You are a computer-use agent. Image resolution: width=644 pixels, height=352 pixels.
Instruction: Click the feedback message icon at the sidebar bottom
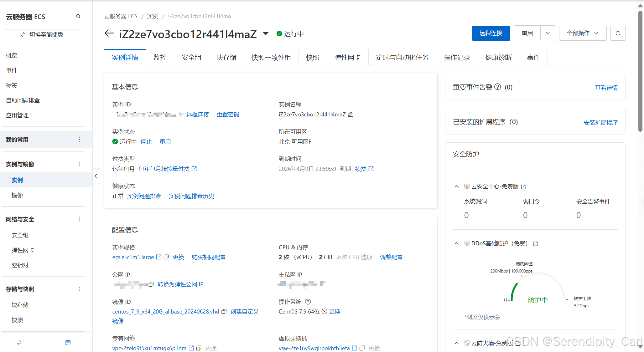click(68, 343)
